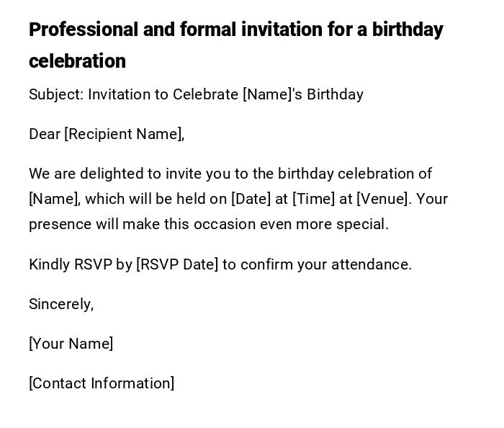Click the word "Dear" in the greeting
This screenshot has width=504, height=428.
click(45, 134)
